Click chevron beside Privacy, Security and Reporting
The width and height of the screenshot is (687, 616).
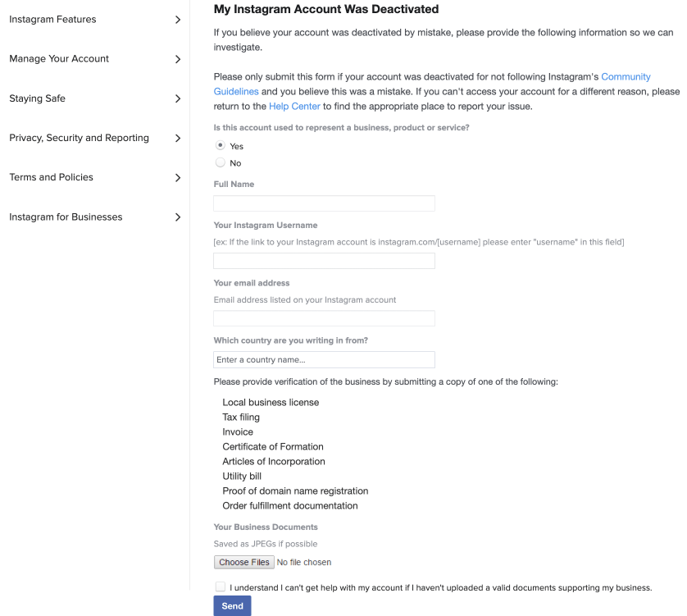[177, 138]
